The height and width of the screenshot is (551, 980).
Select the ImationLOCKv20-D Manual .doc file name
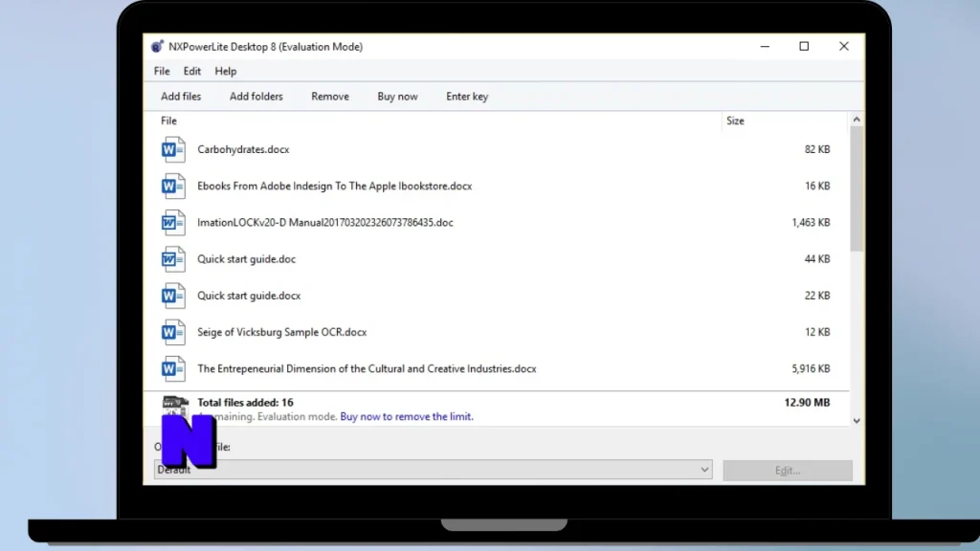point(325,222)
